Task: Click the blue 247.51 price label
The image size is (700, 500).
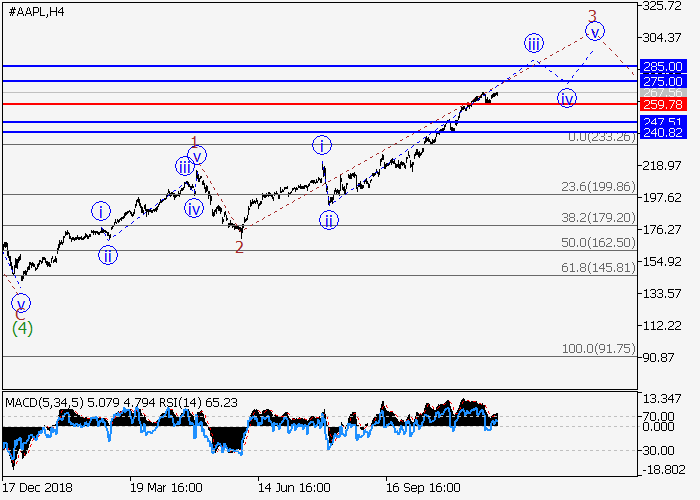Action: click(x=663, y=121)
